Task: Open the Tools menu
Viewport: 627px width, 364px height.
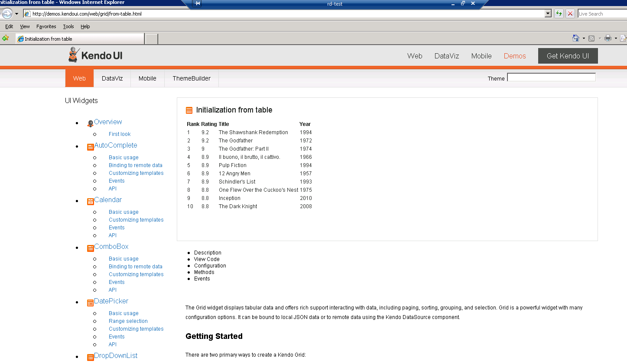Action: click(68, 26)
